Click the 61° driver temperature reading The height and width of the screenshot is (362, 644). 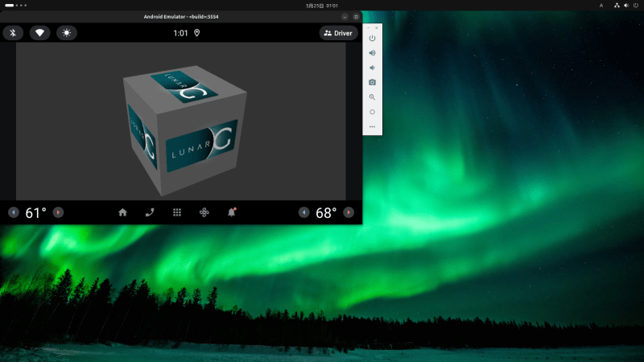pos(35,212)
